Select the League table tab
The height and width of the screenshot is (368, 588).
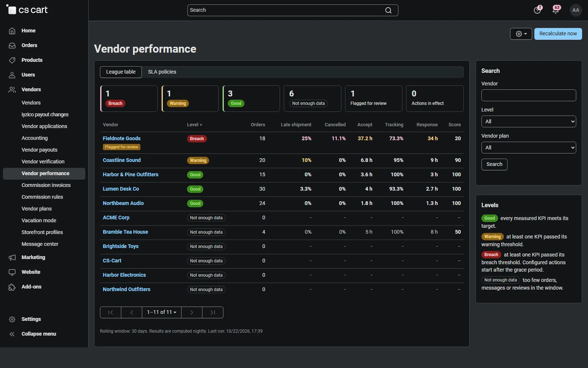[121, 72]
